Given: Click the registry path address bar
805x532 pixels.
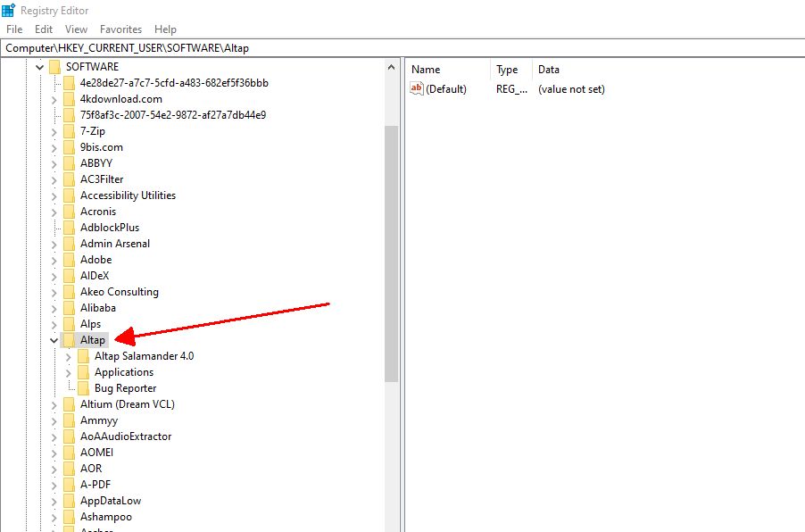Looking at the screenshot, I should coord(402,47).
